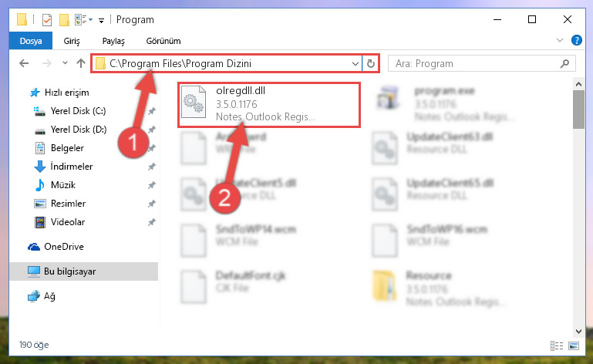This screenshot has width=593, height=364.
Task: Open İndirmeler in quick access
Action: tap(72, 167)
